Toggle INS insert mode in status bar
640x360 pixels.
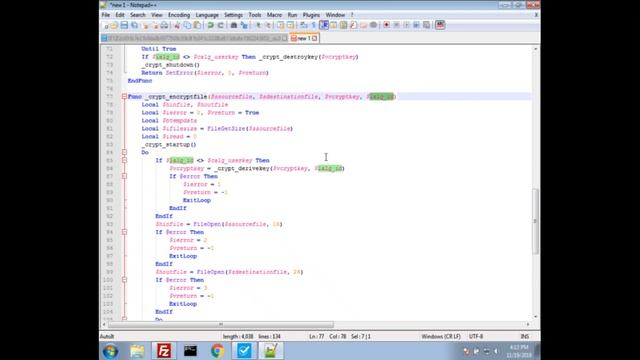click(x=524, y=336)
